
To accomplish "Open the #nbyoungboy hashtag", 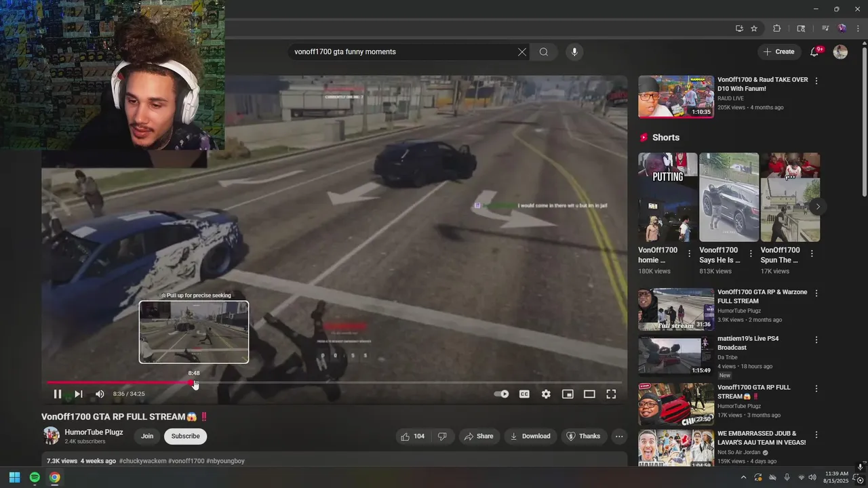I will coord(225,461).
